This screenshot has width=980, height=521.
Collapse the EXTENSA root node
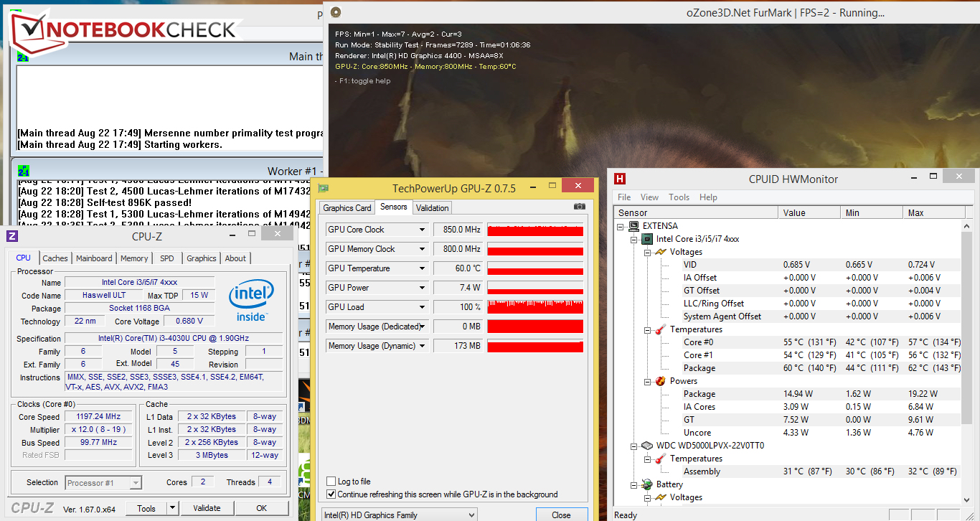pos(621,226)
